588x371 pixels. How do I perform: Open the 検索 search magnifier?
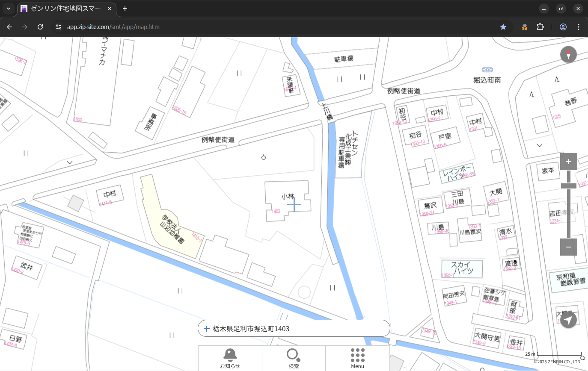[x=293, y=358]
